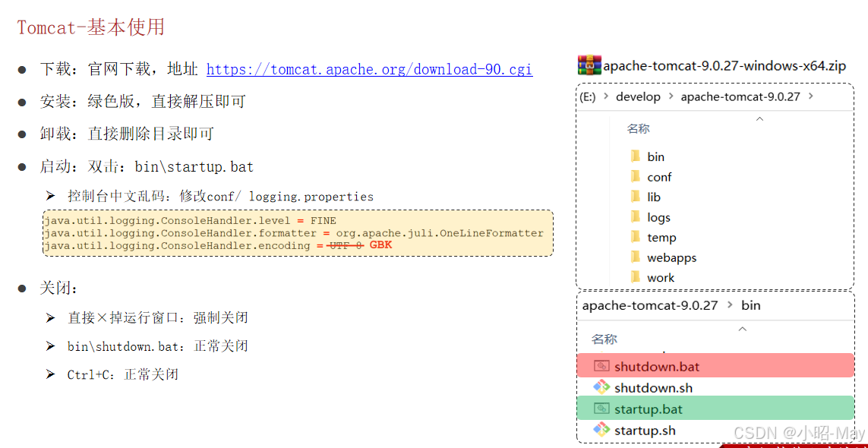This screenshot has width=868, height=448.
Task: Click the shutdown.bat file icon
Action: (x=601, y=366)
